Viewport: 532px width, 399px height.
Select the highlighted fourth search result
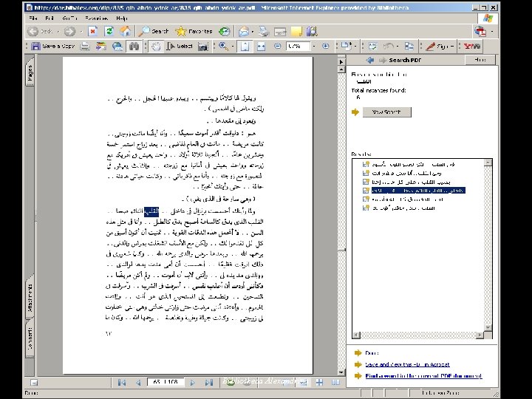click(417, 190)
